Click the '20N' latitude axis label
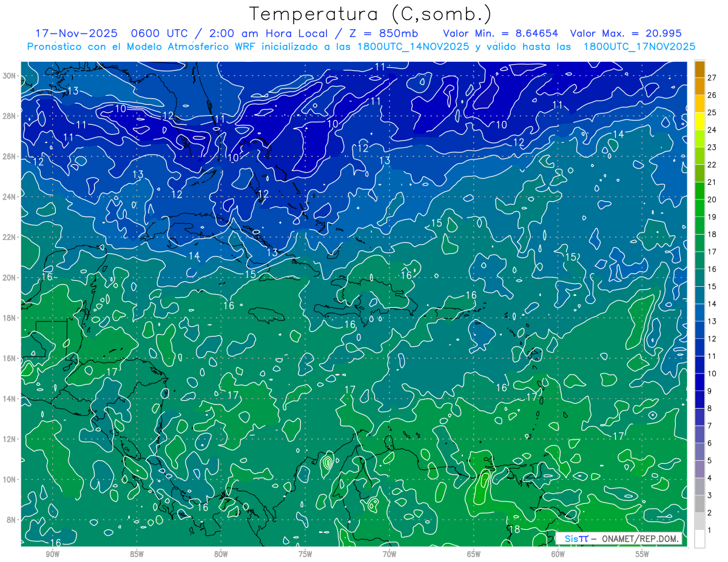 click(10, 277)
